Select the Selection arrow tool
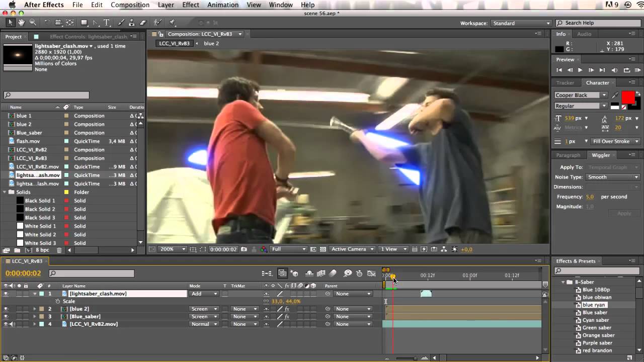Screen dimensions: 644x362 (x=10, y=23)
